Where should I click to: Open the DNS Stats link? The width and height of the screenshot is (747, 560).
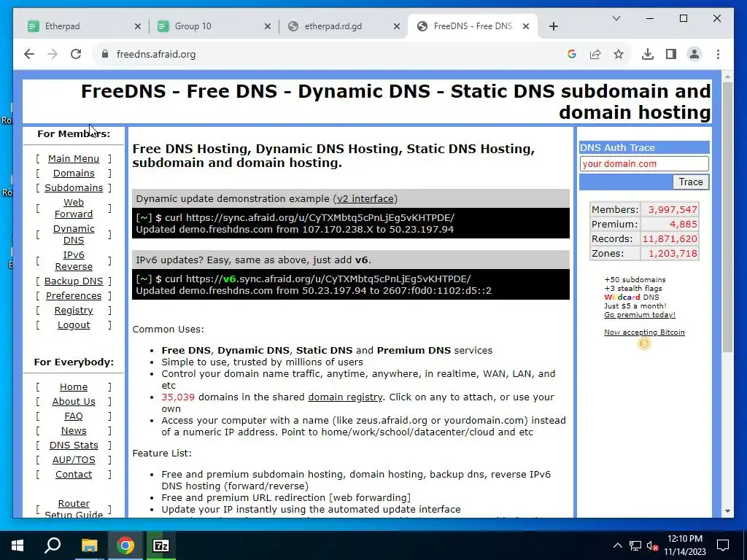coord(74,446)
